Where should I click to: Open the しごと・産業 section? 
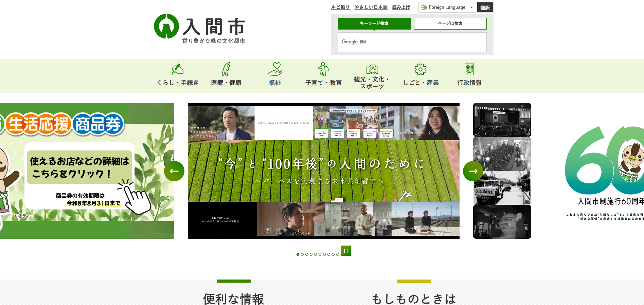coord(421,75)
